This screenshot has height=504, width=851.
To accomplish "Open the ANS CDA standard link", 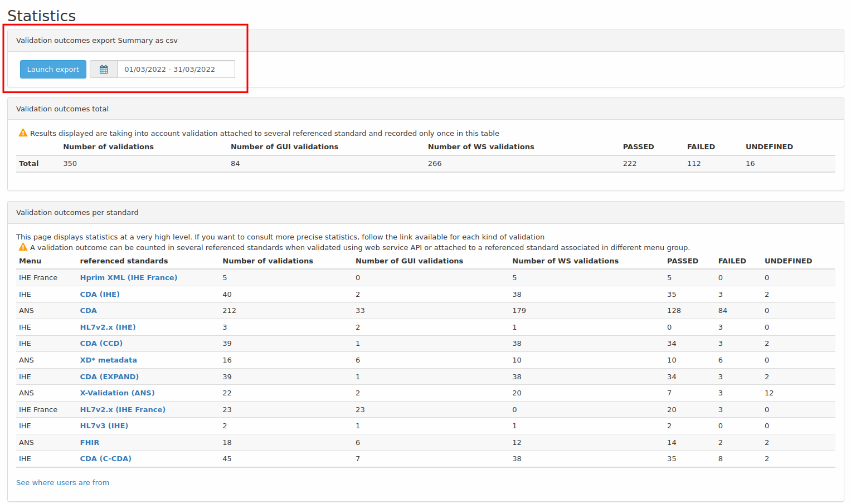I will click(88, 310).
